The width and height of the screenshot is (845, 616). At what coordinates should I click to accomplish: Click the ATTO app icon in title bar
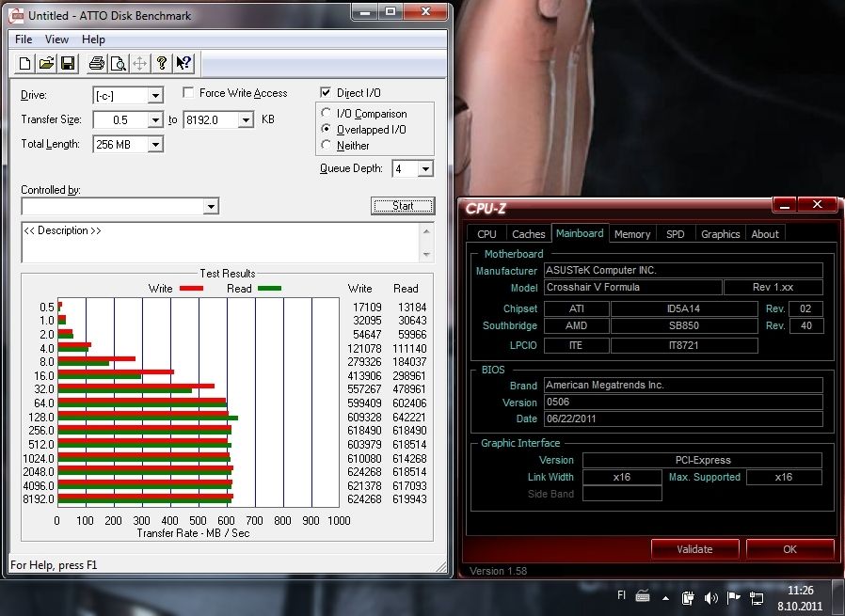17,15
